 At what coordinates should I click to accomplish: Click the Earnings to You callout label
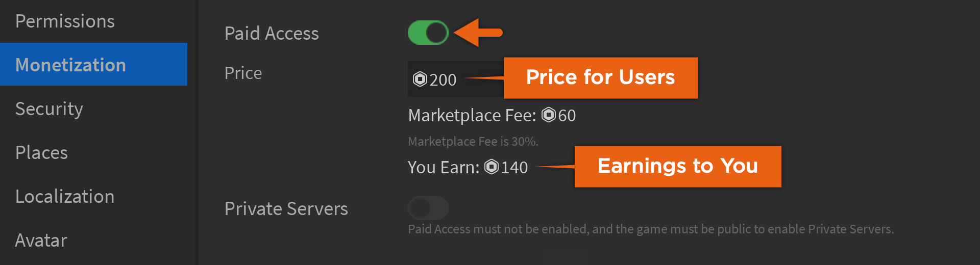(678, 166)
